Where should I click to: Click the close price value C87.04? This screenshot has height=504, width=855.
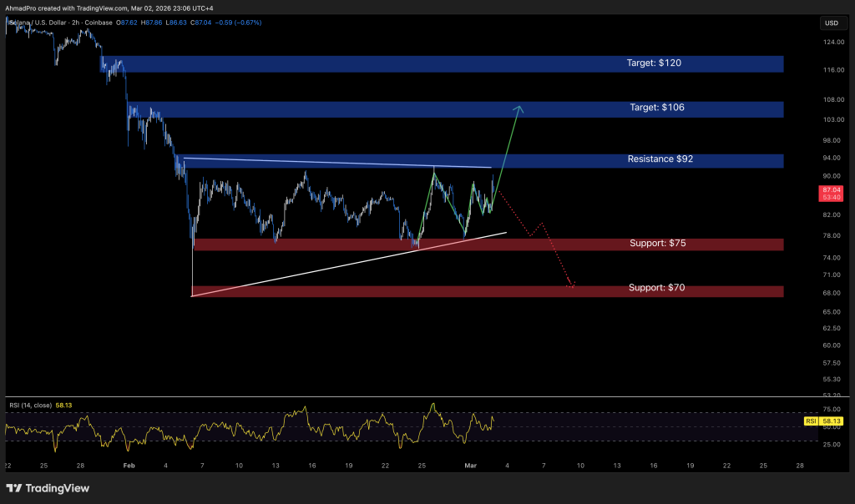tap(200, 23)
